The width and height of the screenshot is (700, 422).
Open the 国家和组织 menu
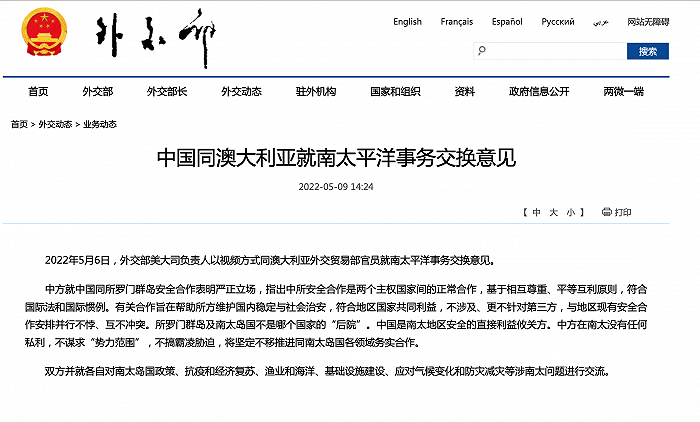pyautogui.click(x=394, y=92)
